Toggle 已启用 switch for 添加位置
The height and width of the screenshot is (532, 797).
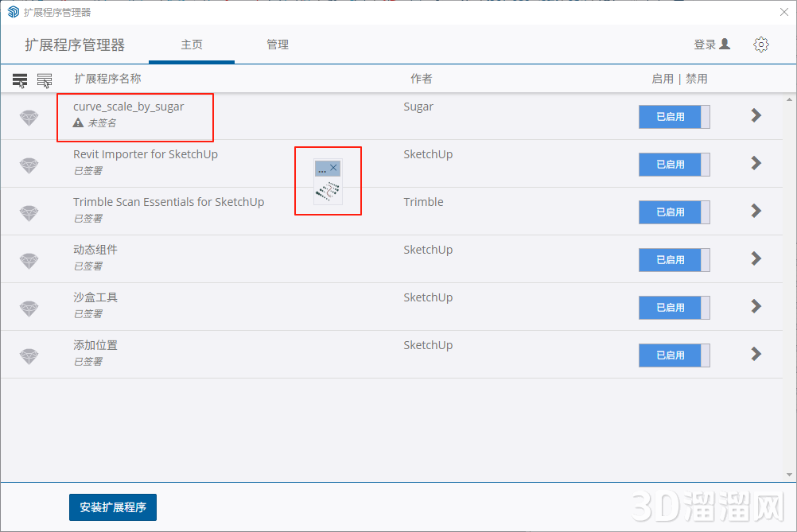674,355
